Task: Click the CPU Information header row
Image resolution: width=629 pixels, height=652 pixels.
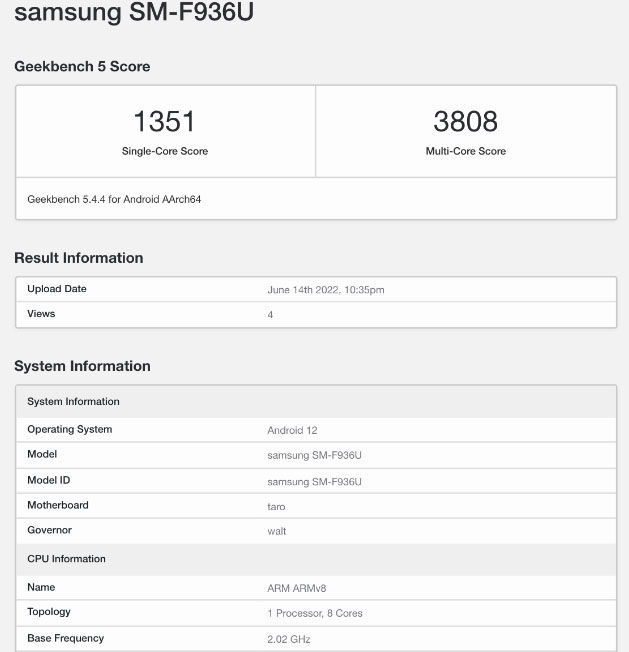Action: pyautogui.click(x=316, y=559)
